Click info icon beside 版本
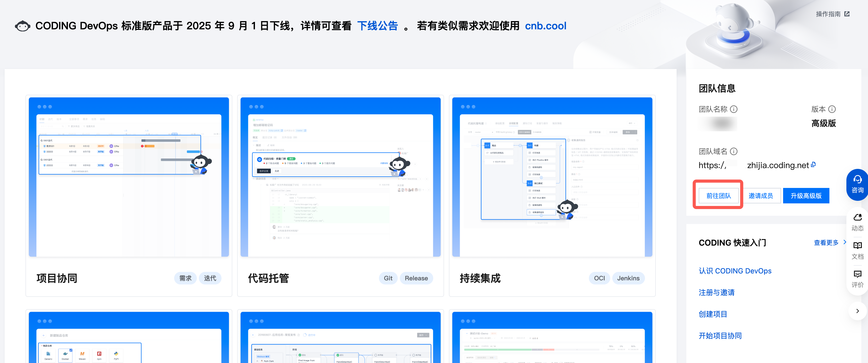The width and height of the screenshot is (868, 363). [x=832, y=109]
